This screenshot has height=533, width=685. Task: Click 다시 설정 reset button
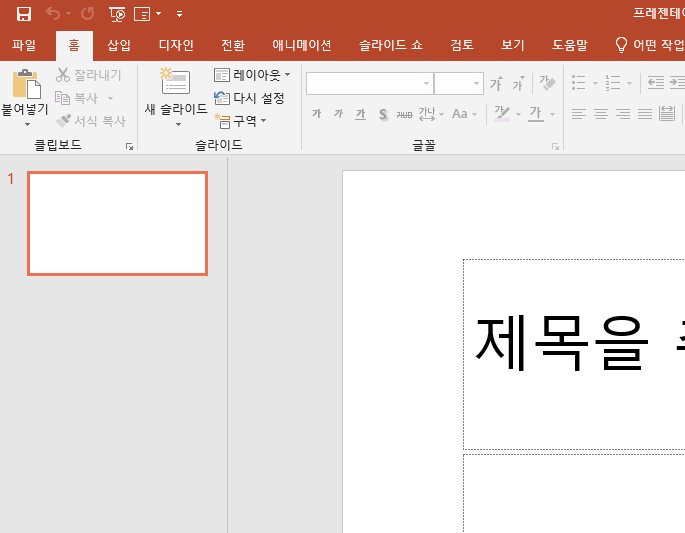[x=249, y=98]
